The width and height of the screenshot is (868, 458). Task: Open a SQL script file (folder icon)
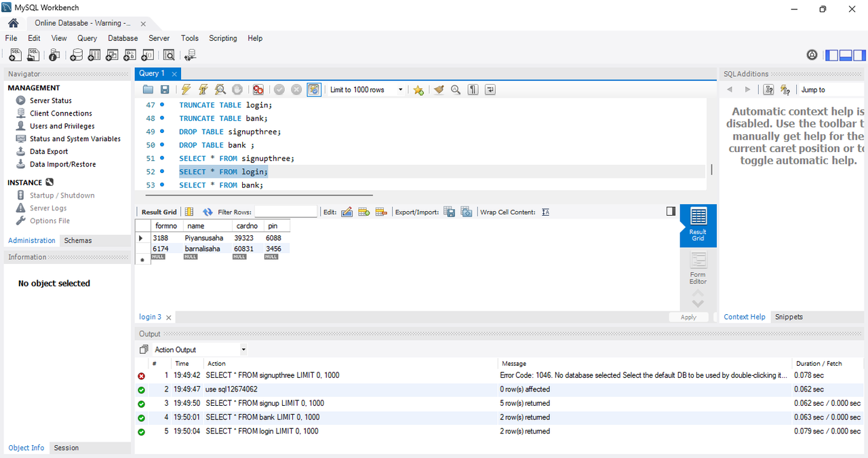148,90
